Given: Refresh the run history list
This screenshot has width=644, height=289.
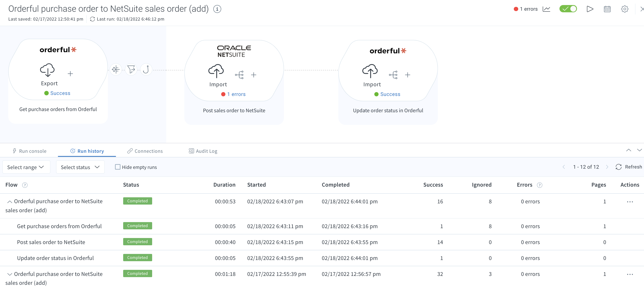Looking at the screenshot, I should point(629,167).
